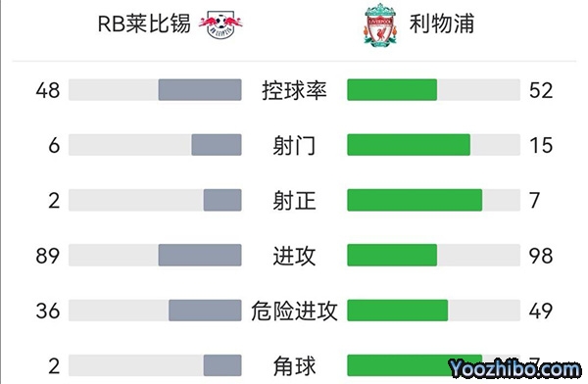Click the 控球率 stat label
Viewport: 588px width, 384px height.
tap(294, 90)
